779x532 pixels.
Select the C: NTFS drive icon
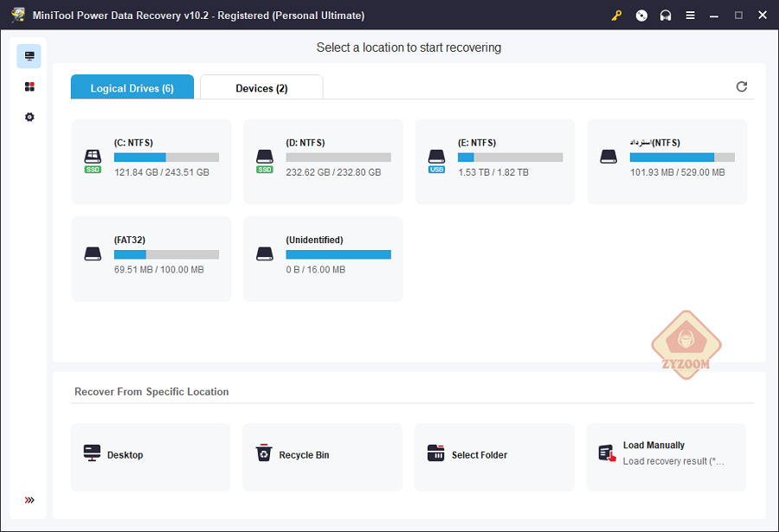click(x=93, y=162)
